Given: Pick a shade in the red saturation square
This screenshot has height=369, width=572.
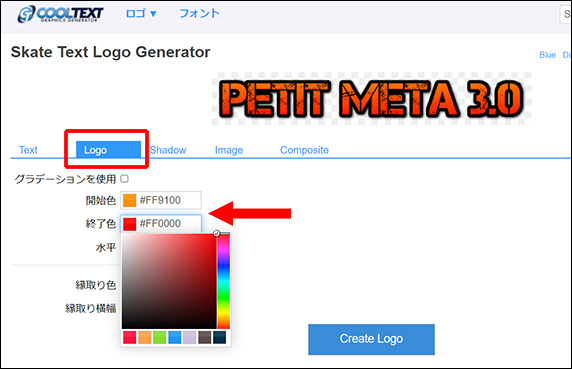Looking at the screenshot, I should point(169,281).
